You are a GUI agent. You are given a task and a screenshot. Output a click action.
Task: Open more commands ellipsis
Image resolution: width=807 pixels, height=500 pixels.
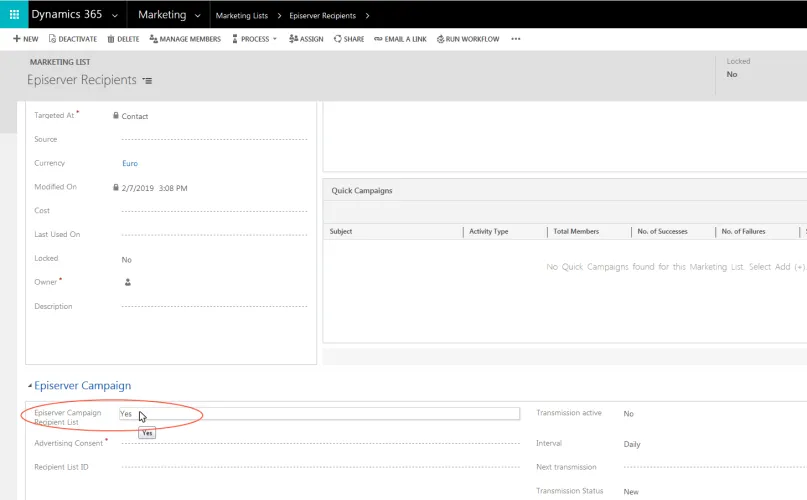coord(516,39)
